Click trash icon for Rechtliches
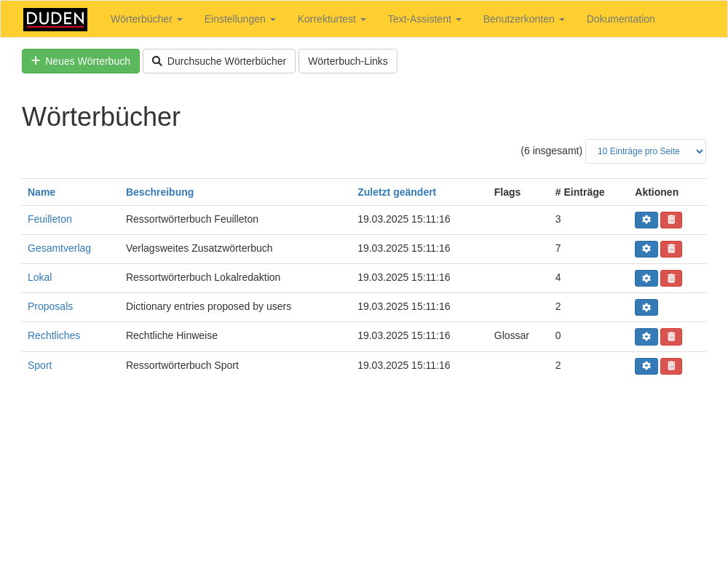728x582 pixels. coord(670,336)
